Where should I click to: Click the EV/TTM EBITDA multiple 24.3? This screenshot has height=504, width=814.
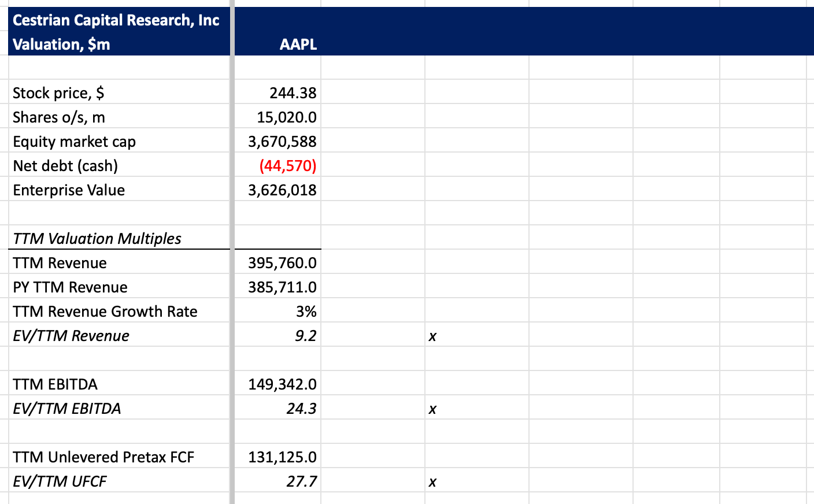(x=301, y=409)
